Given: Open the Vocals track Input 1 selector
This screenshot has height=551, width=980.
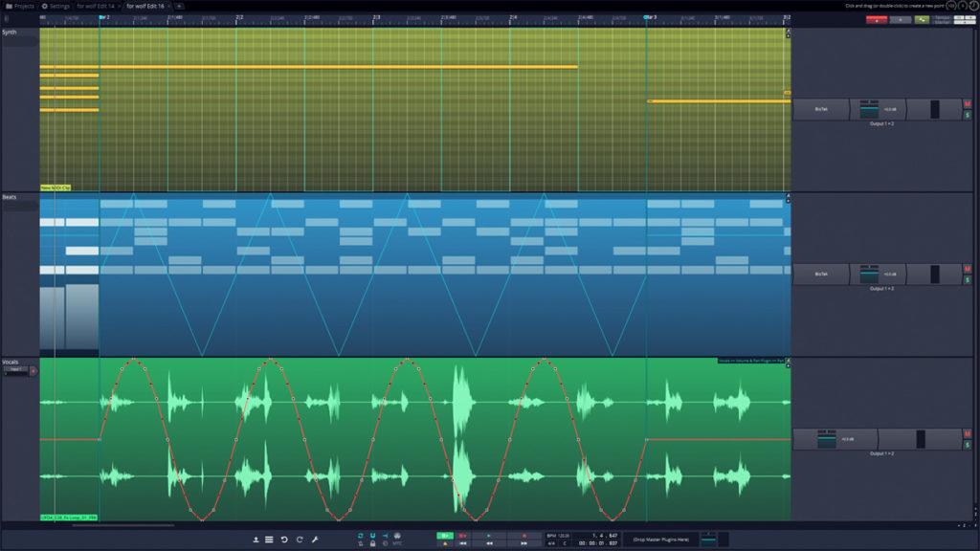Looking at the screenshot, I should click(x=15, y=370).
